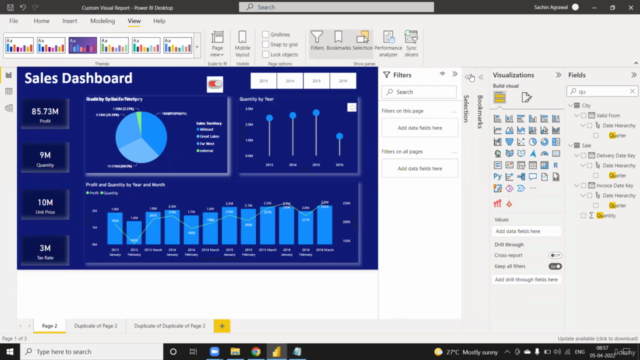Click the Save icon in title bar
Screen dimensions: 640x360
pos(10,7)
